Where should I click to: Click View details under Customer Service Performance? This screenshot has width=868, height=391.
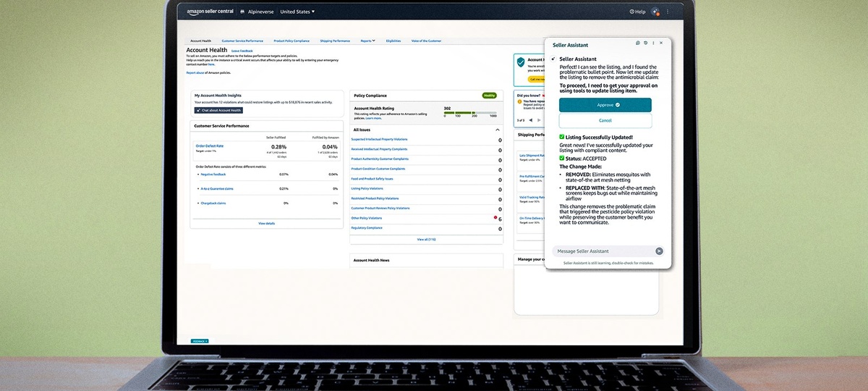coord(266,223)
